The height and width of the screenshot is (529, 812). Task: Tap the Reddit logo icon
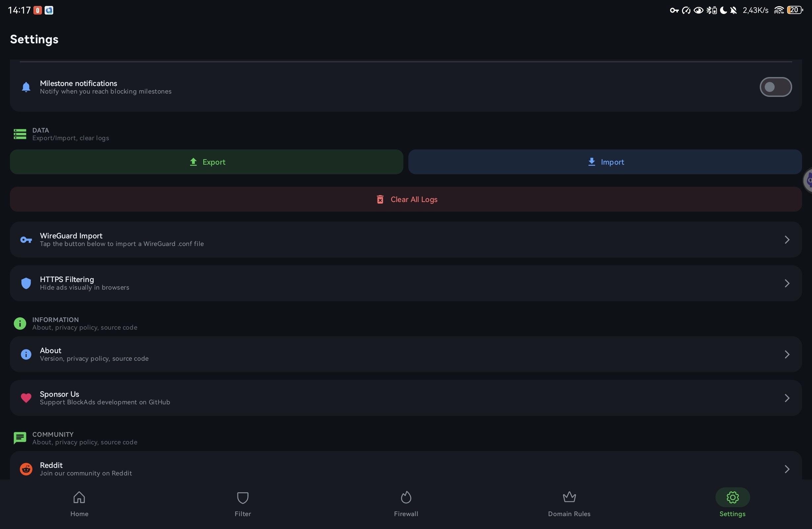pos(26,469)
